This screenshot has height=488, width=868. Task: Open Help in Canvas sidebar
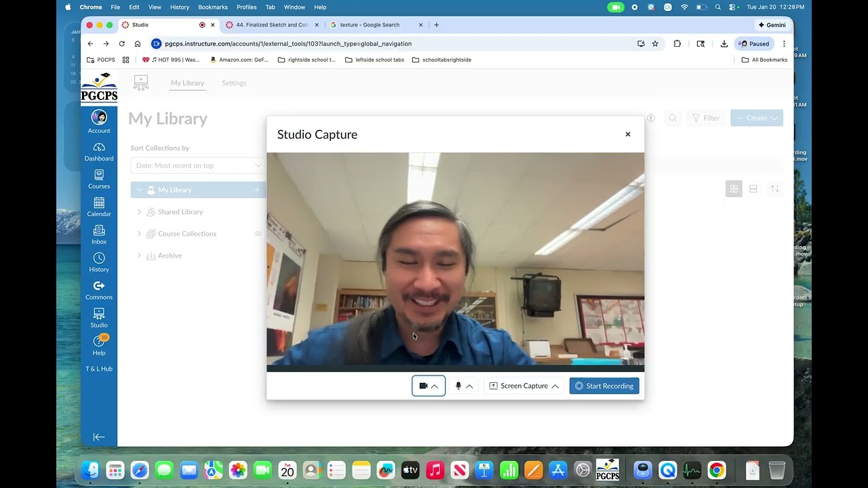[x=99, y=346]
